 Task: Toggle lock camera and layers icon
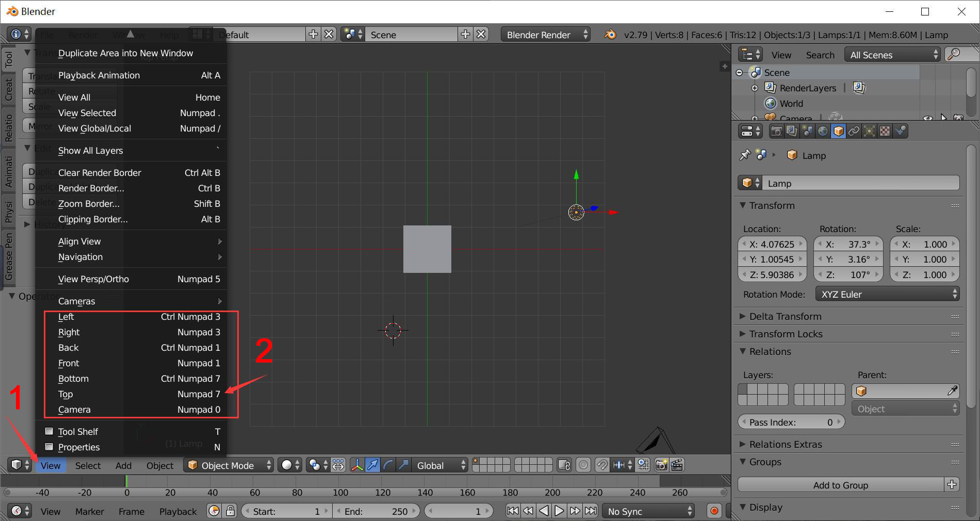click(564, 465)
